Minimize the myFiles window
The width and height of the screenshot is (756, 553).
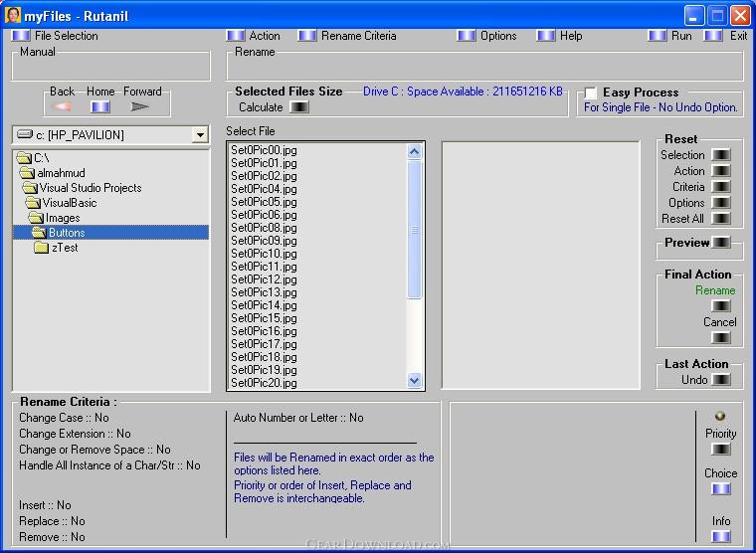(693, 16)
